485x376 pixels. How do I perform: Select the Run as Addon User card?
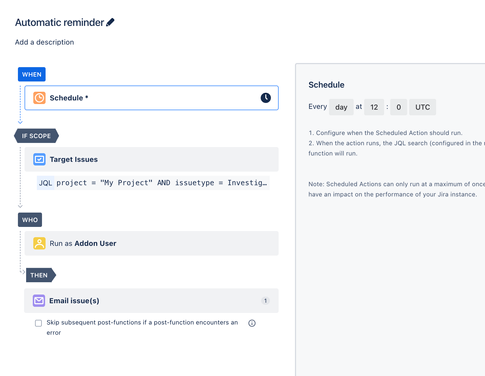click(151, 243)
